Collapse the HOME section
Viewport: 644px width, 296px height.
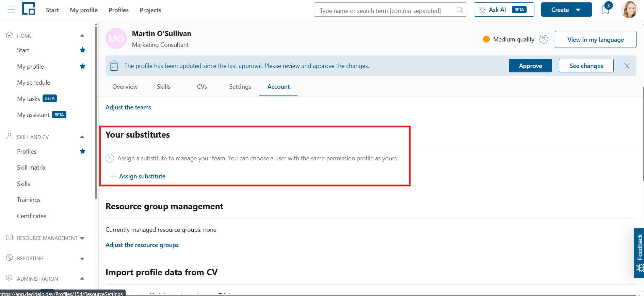(82, 36)
